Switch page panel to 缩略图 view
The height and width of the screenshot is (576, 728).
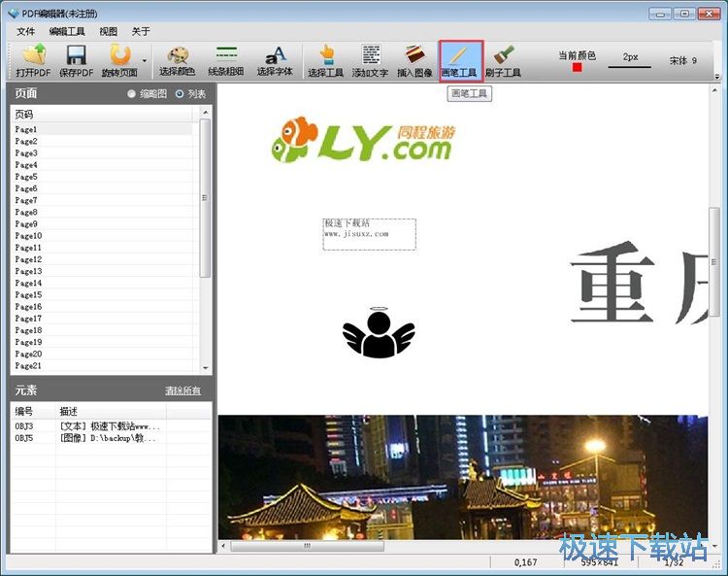click(x=132, y=94)
